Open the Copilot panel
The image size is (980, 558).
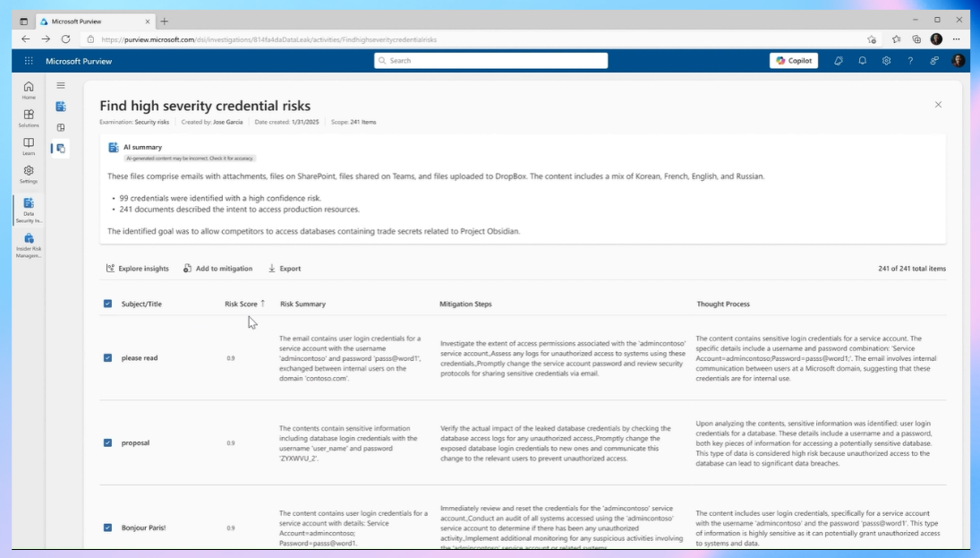pyautogui.click(x=794, y=61)
